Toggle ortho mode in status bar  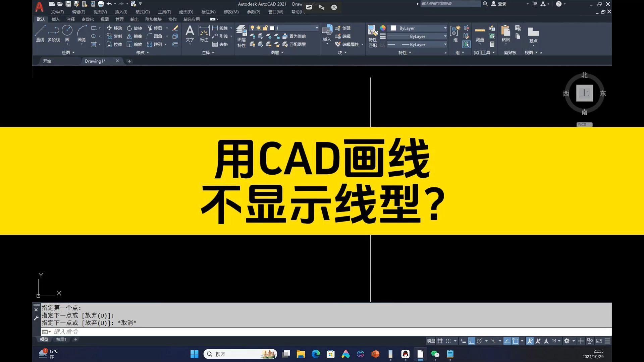coord(471,341)
